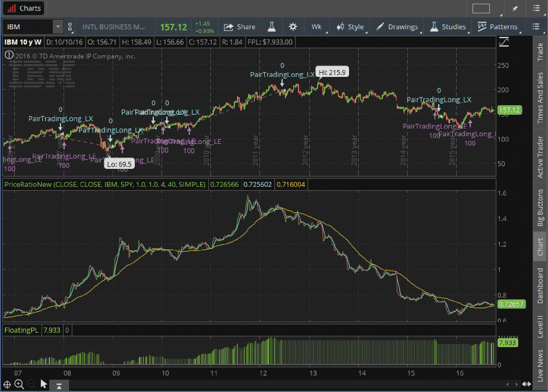This screenshot has width=548, height=392.
Task: Click the PriceRatioNew study title
Action: tap(105, 185)
